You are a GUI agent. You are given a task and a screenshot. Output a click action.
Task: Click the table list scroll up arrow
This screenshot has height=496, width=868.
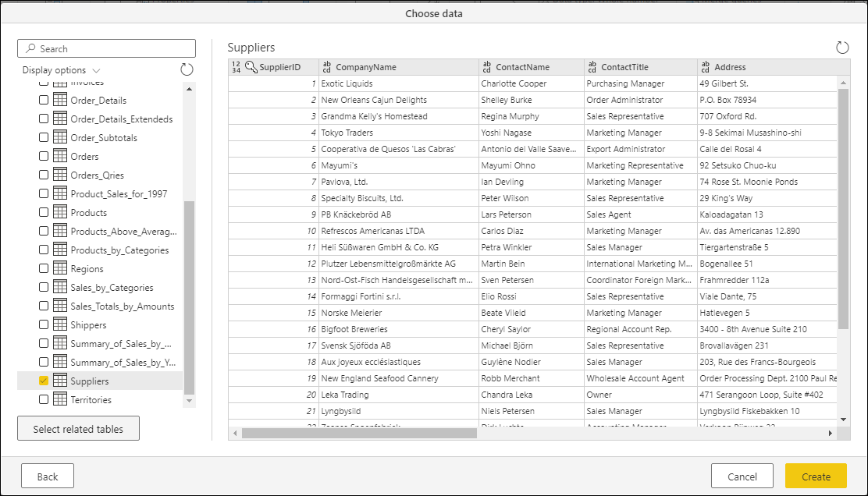pos(190,89)
